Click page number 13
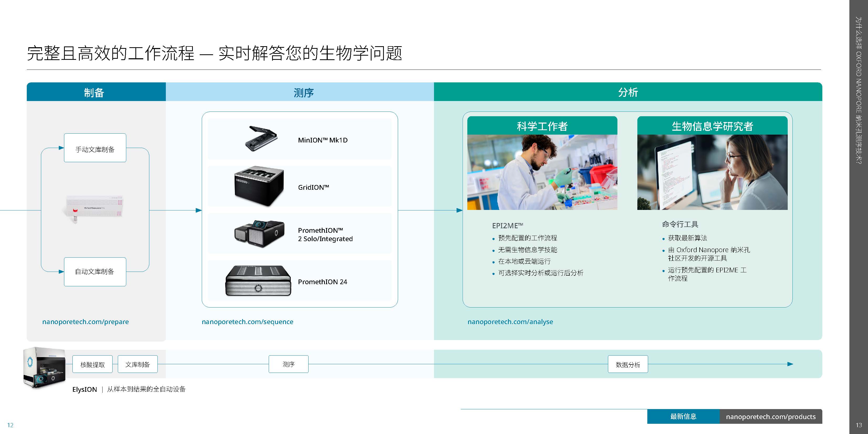The image size is (868, 434). [x=859, y=425]
